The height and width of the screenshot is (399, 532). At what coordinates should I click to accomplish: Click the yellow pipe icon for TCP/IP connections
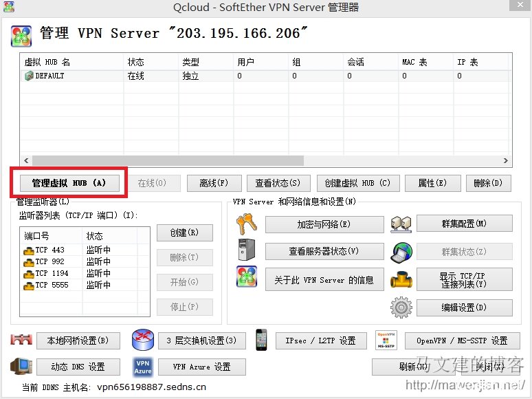click(x=401, y=279)
